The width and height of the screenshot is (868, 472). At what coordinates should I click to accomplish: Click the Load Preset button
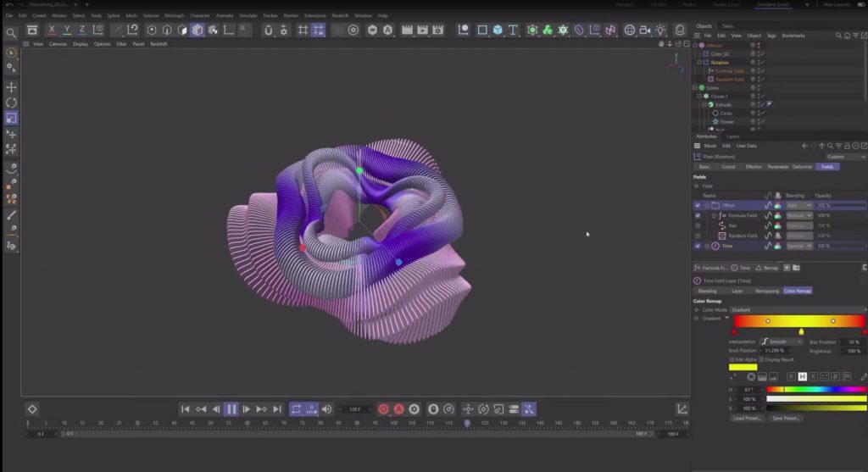[747, 419]
